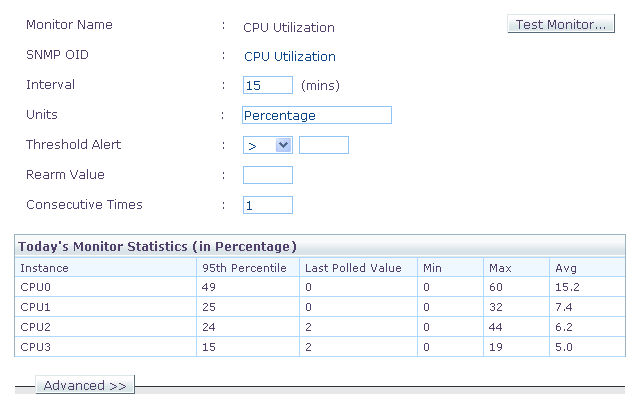Select the Units Percentage text field
The image size is (632, 400).
click(317, 115)
